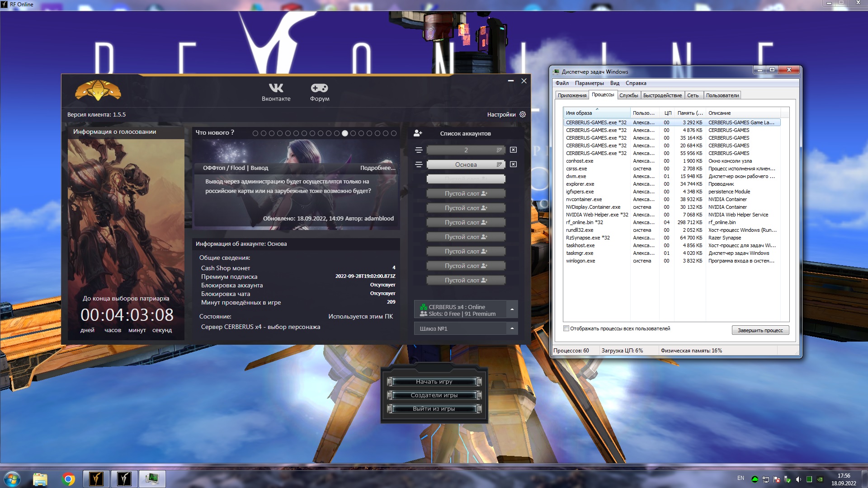Select the RzSynapse.exe *32 process row
This screenshot has height=488, width=868.
coord(672,238)
